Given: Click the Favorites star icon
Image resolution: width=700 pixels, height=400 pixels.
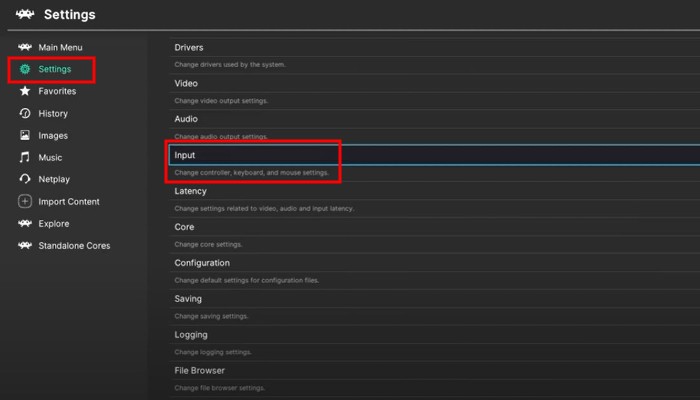Looking at the screenshot, I should tap(25, 91).
